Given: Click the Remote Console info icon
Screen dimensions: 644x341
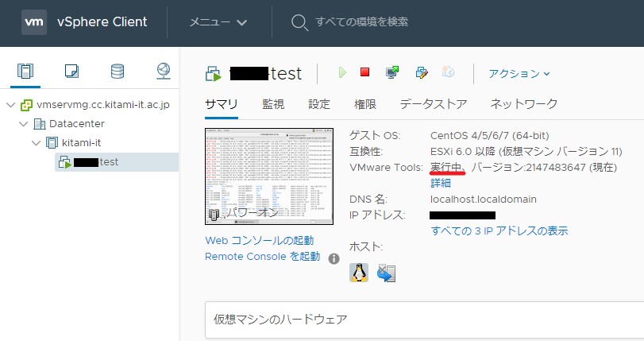Looking at the screenshot, I should (x=334, y=258).
